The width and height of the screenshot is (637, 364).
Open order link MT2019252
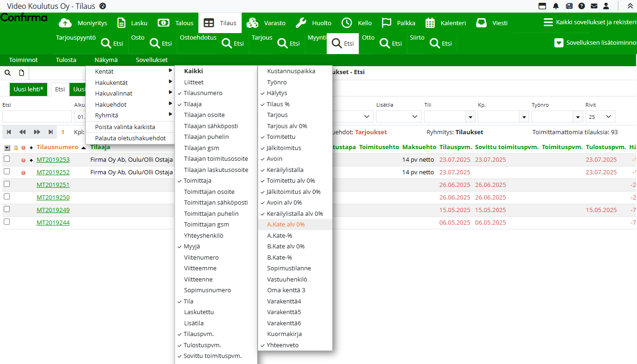[53, 172]
